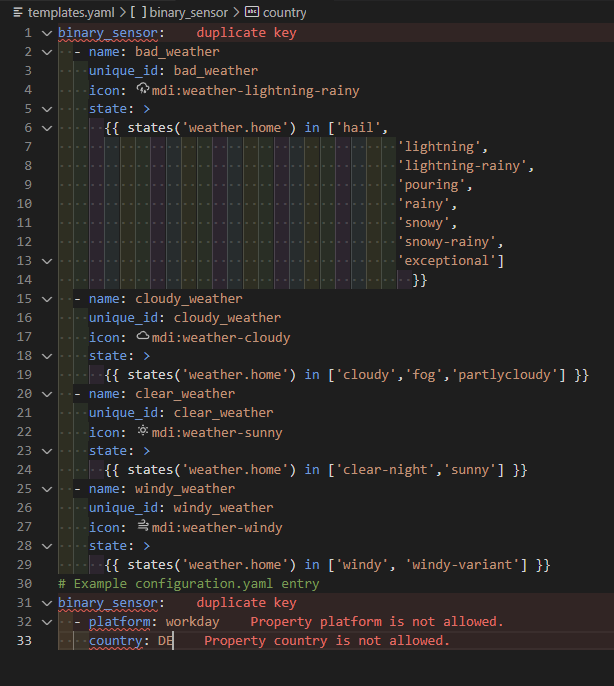Fold the second binary_sensor block on line 31
The height and width of the screenshot is (686, 614).
(x=46, y=603)
